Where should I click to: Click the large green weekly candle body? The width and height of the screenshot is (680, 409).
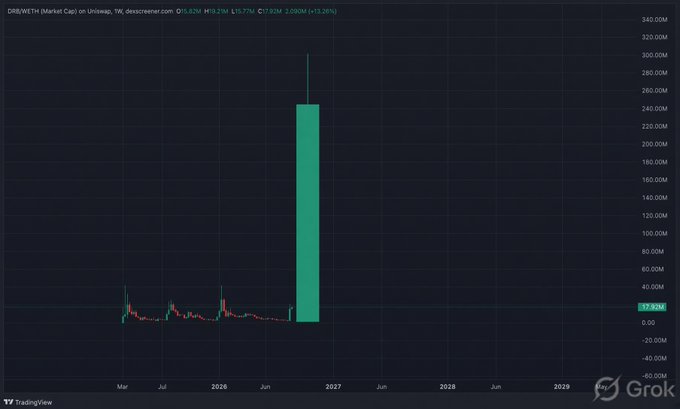307,213
